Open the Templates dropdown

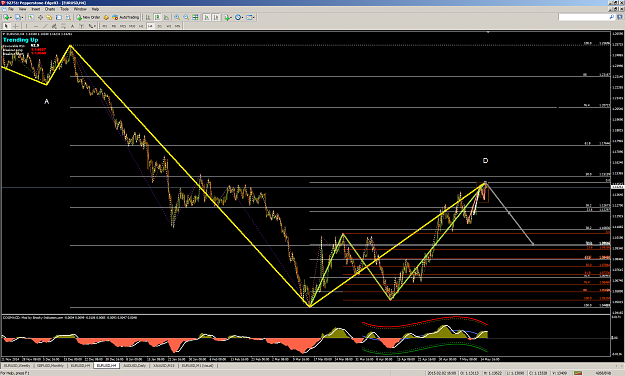tap(250, 17)
